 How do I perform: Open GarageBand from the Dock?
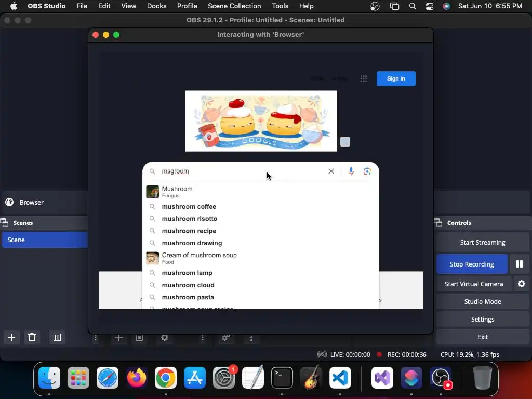click(x=311, y=378)
